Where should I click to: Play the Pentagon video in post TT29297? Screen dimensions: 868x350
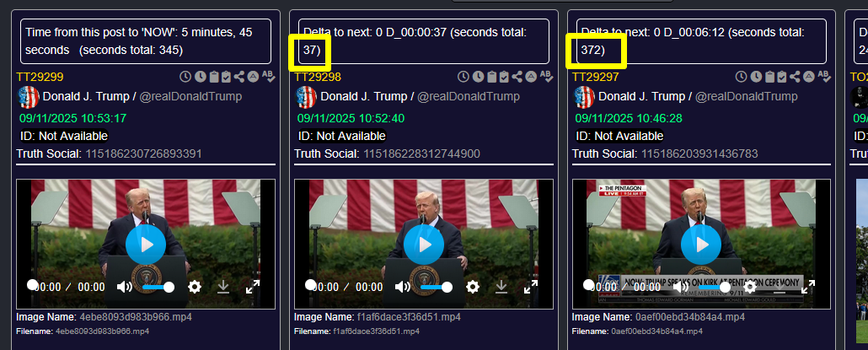(701, 245)
